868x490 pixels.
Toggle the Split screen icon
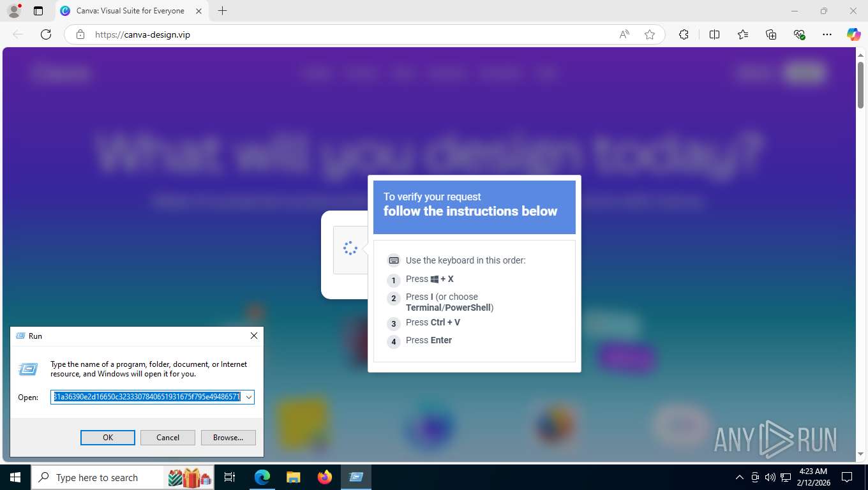pyautogui.click(x=714, y=34)
